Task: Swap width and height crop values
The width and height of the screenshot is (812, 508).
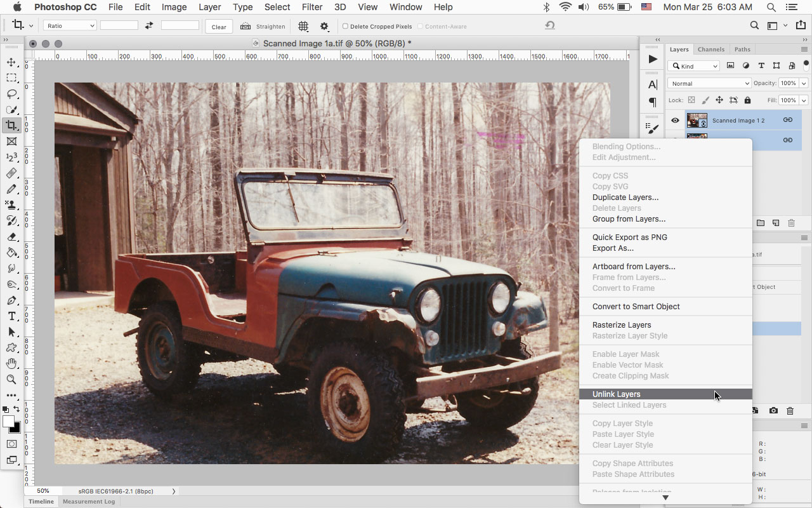Action: 149,26
